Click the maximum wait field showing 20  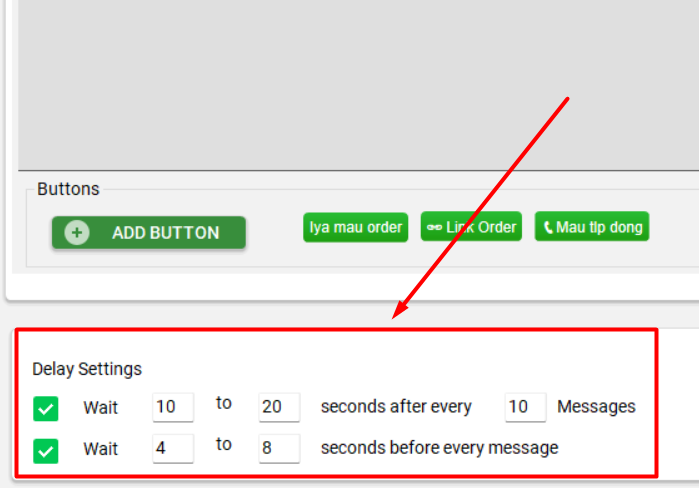tap(279, 407)
